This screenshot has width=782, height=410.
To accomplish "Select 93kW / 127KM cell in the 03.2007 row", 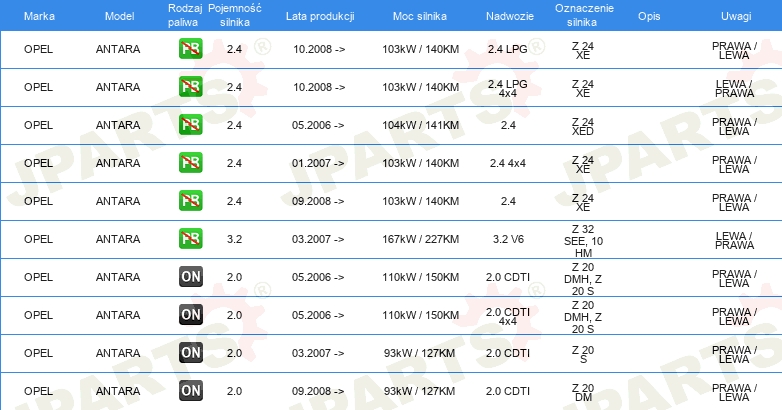I will pyautogui.click(x=419, y=353).
